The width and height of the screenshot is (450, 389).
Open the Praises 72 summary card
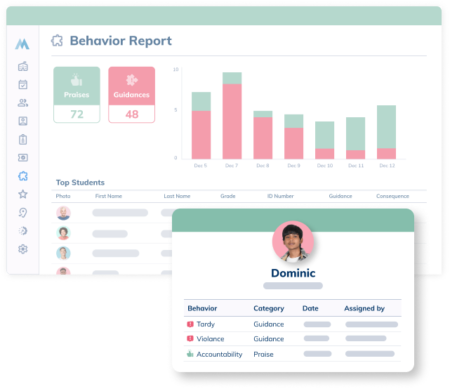pos(77,95)
